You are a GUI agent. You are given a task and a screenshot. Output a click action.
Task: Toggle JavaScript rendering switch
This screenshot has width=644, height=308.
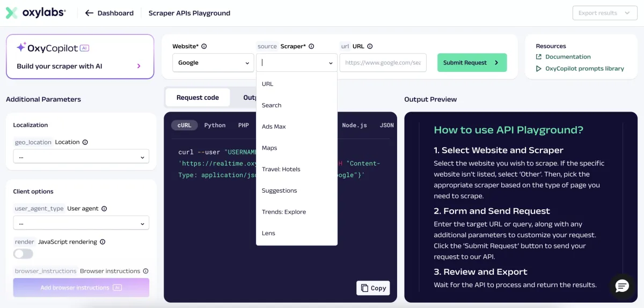click(x=23, y=254)
